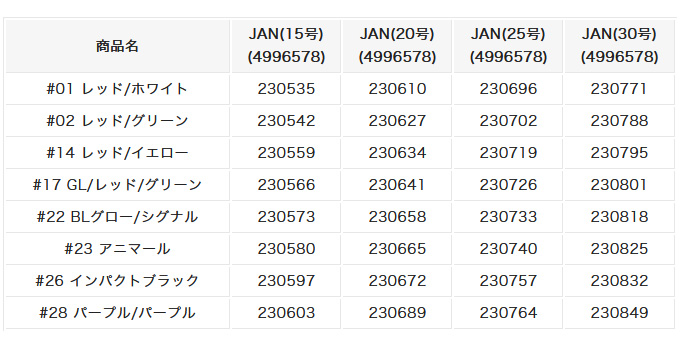
Task: Select the #14 レッド/イエロー cell
Action: [x=117, y=153]
